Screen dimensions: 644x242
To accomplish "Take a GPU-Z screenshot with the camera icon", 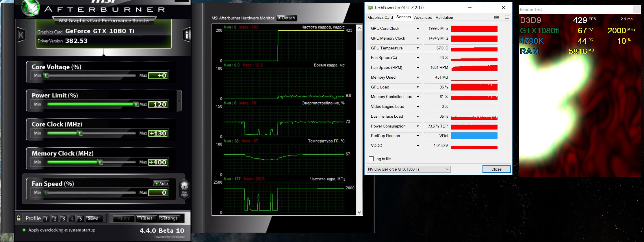I will tap(496, 17).
